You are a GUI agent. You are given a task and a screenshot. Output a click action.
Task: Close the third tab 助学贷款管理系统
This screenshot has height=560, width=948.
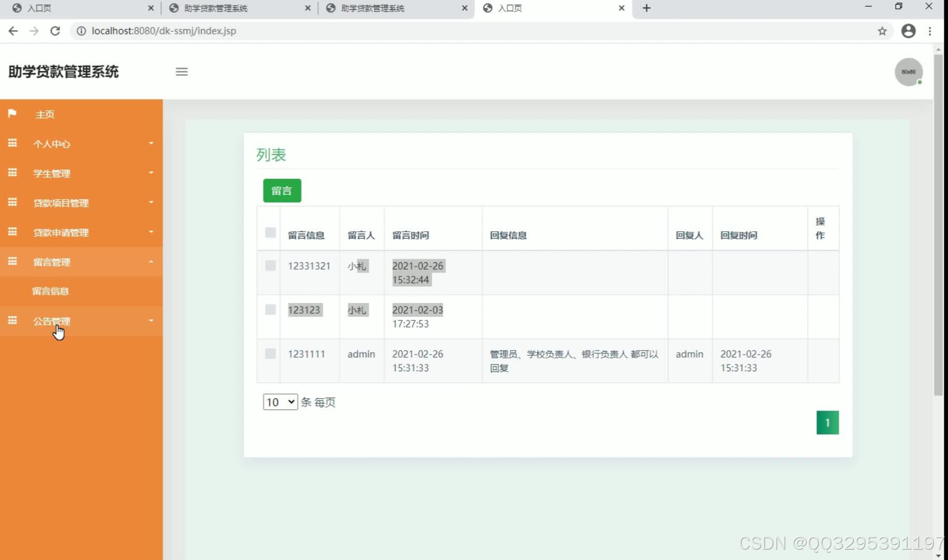point(465,8)
